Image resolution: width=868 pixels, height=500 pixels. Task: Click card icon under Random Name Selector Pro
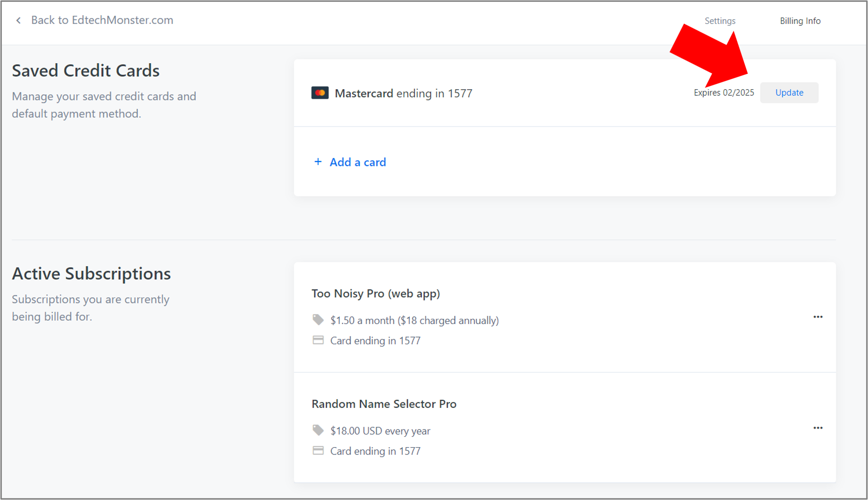(x=318, y=451)
